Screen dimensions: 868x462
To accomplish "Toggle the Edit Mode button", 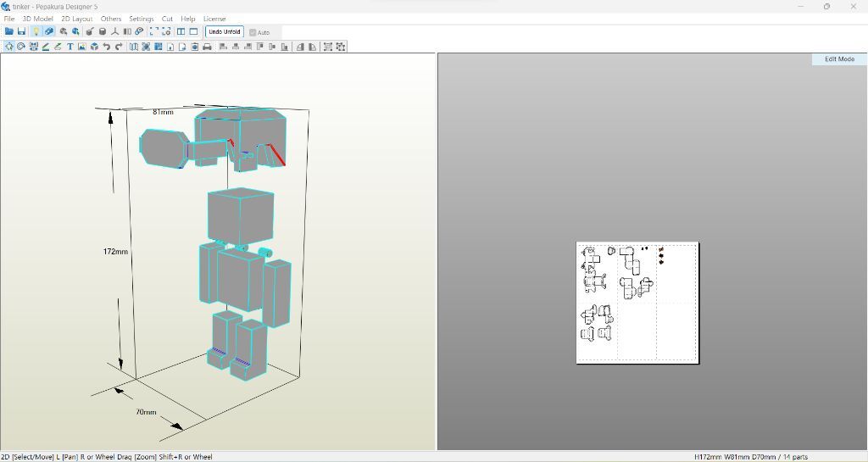I will tap(839, 59).
